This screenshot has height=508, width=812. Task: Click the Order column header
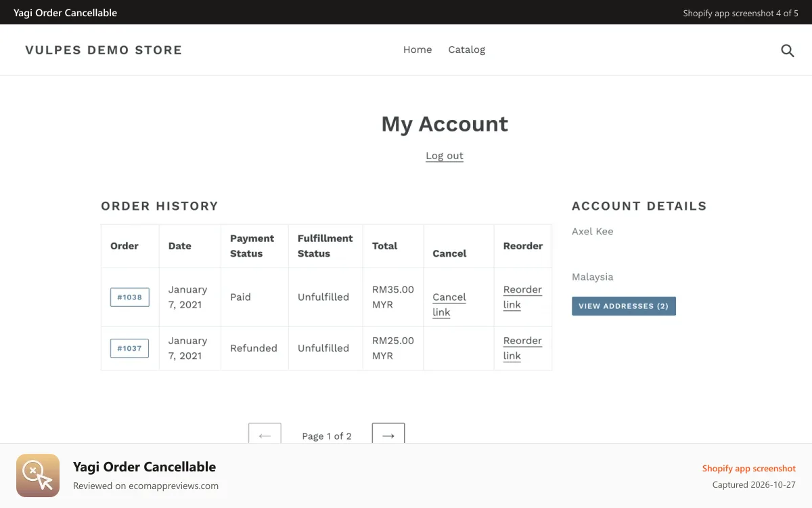[x=125, y=246]
